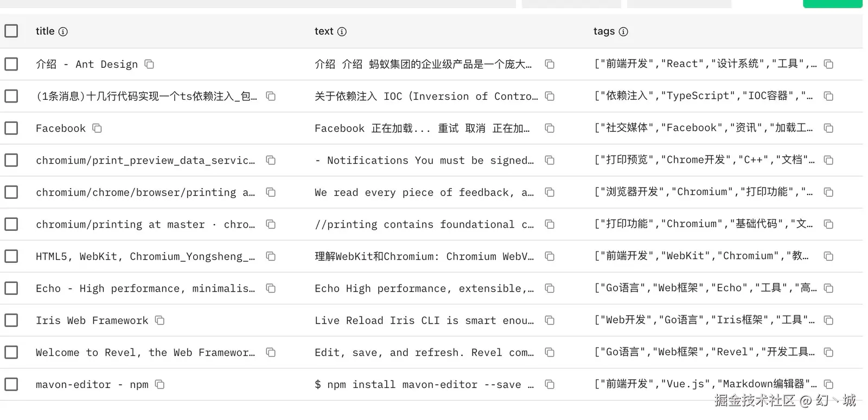Copy text '//printing contains foundational'
The width and height of the screenshot is (868, 420).
point(550,224)
